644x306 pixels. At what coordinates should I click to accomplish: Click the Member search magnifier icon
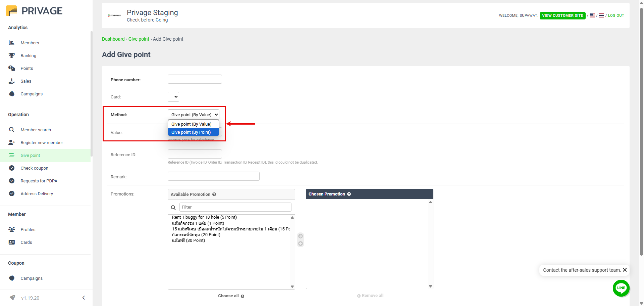pos(12,130)
